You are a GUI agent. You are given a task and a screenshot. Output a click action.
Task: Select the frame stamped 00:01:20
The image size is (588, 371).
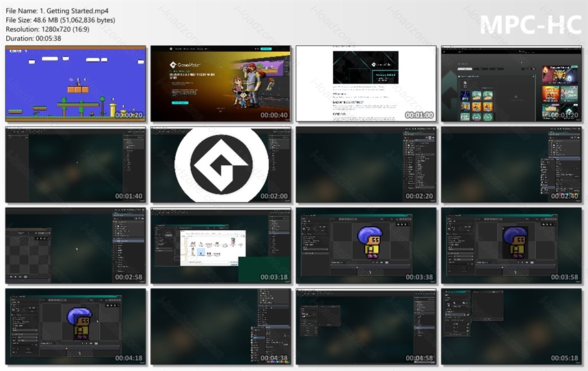click(511, 84)
